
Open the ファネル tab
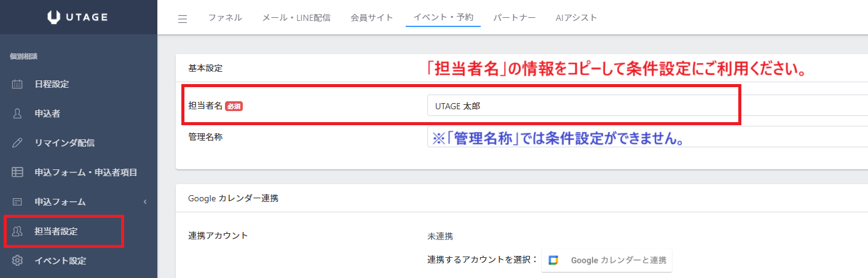(225, 18)
